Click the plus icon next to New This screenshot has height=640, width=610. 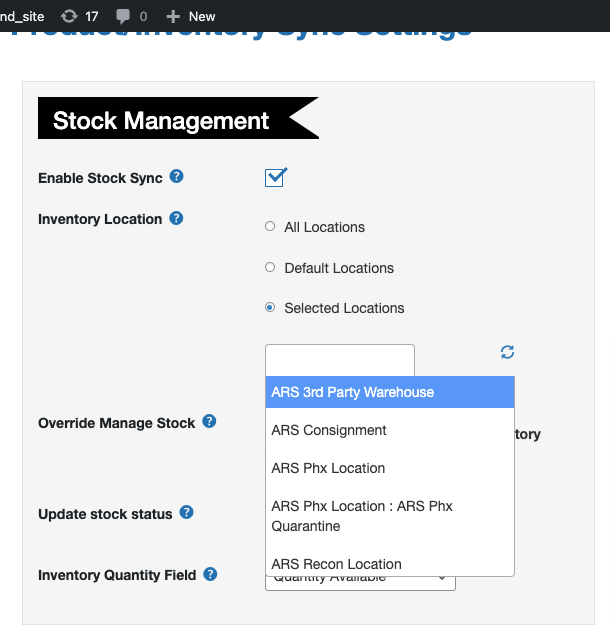coord(173,16)
